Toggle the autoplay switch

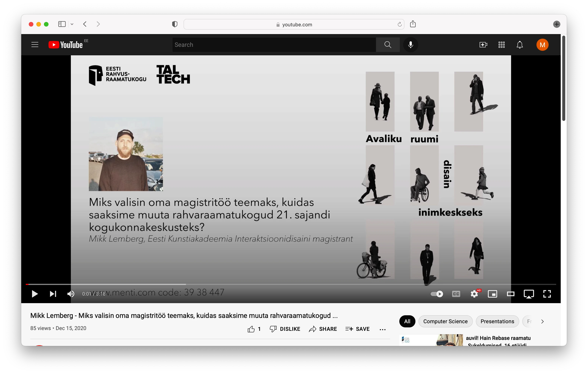pyautogui.click(x=437, y=294)
